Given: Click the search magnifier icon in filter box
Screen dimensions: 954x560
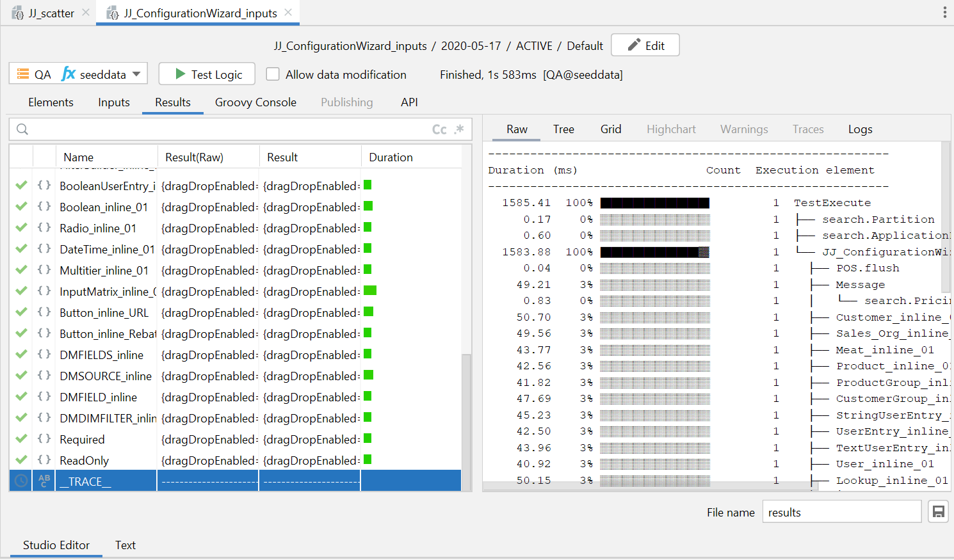Looking at the screenshot, I should tap(22, 129).
